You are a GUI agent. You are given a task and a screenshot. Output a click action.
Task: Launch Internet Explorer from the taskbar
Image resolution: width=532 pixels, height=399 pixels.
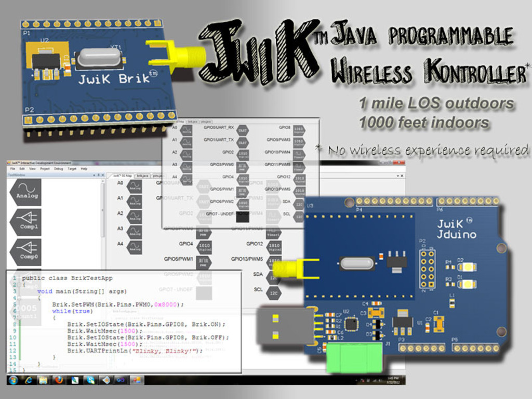29,380
